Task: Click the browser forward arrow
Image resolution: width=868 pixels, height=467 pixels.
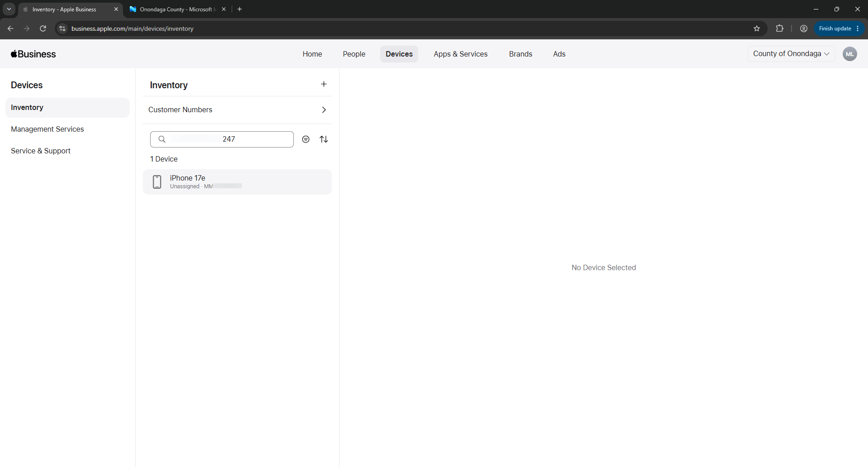Action: [x=27, y=29]
